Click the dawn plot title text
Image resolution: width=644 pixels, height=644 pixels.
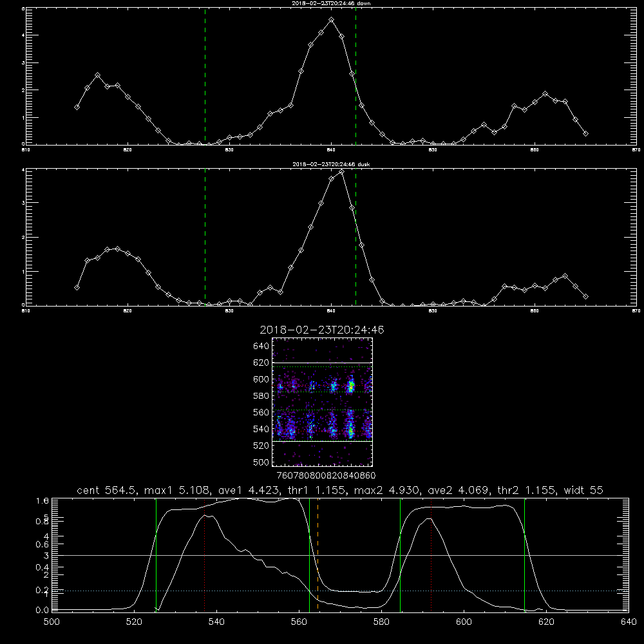tap(331, 3)
